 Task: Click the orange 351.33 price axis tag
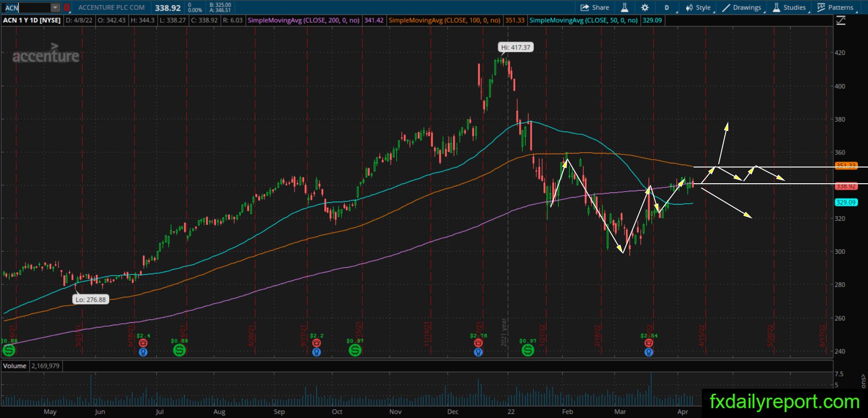coord(846,166)
